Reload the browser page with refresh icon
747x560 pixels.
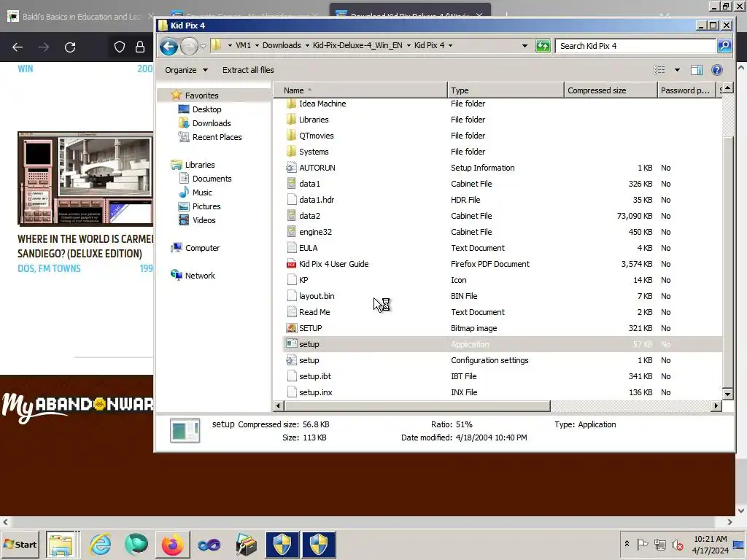click(70, 47)
